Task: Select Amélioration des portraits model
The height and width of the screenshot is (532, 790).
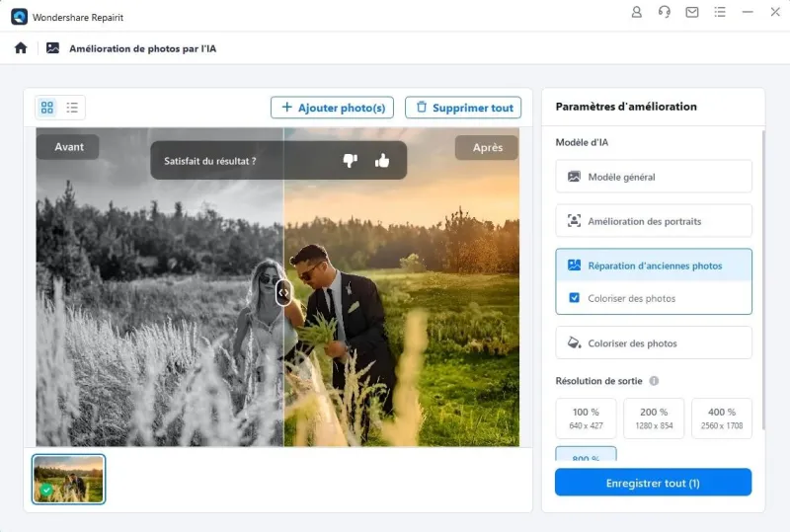Action: [654, 221]
